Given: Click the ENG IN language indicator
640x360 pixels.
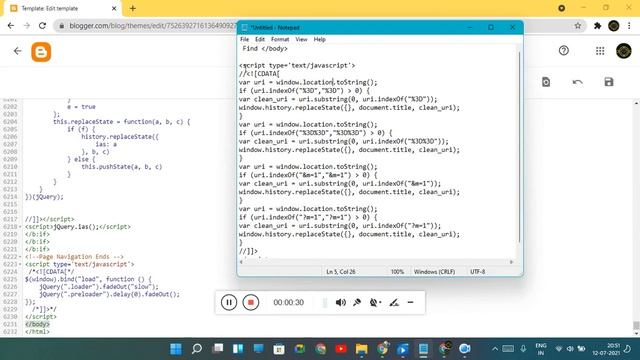Looking at the screenshot, I should point(541,349).
